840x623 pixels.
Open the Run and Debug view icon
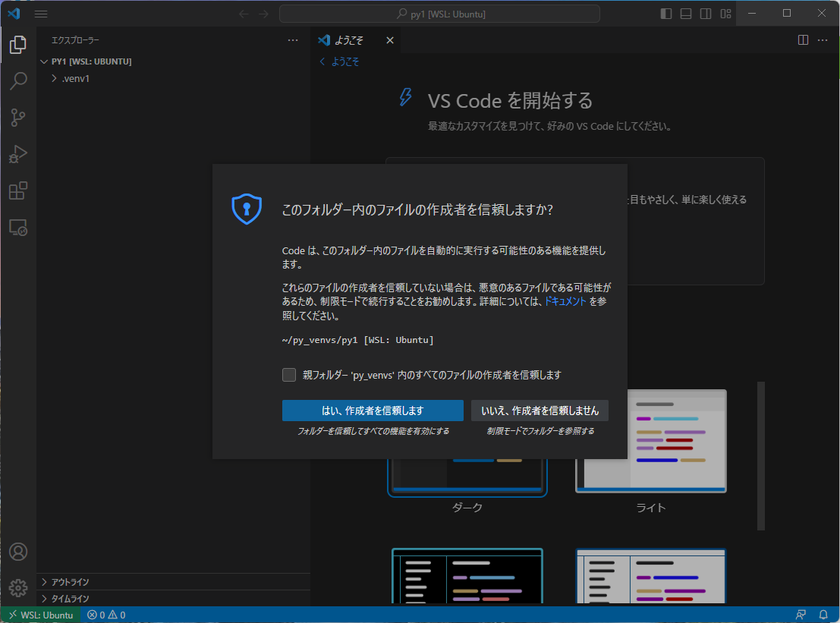click(x=18, y=154)
